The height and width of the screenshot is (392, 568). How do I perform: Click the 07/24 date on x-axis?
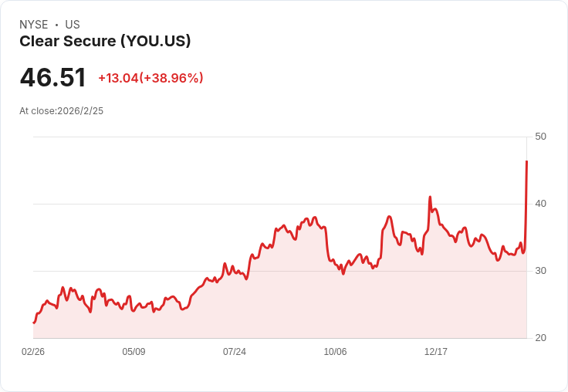point(235,352)
